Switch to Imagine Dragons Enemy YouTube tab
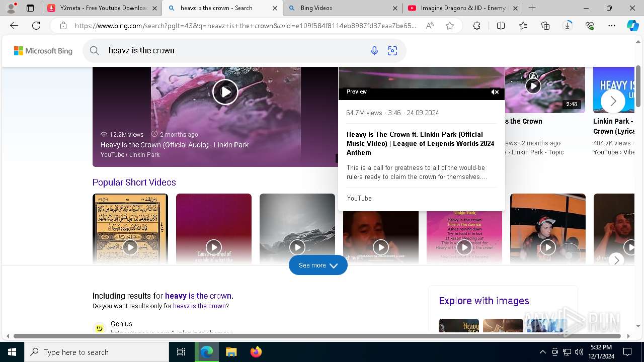644x362 pixels. [x=463, y=8]
